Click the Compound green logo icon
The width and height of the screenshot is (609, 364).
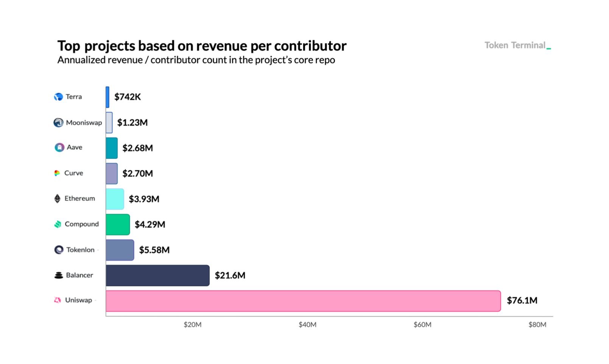pos(58,224)
